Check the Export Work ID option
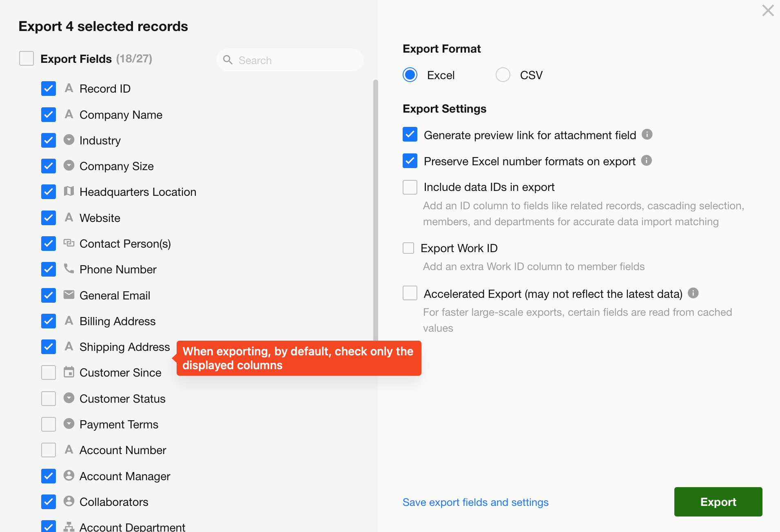Viewport: 780px width, 532px height. (x=408, y=248)
